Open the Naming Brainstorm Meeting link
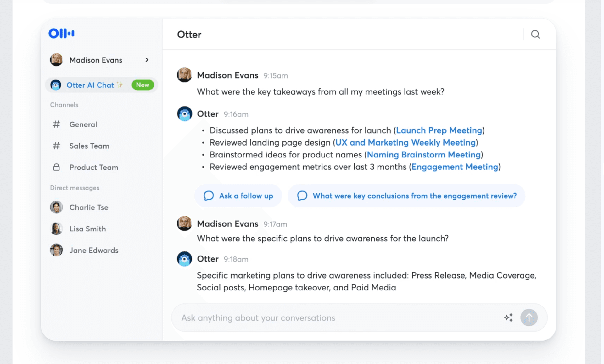The height and width of the screenshot is (364, 604). pyautogui.click(x=424, y=155)
